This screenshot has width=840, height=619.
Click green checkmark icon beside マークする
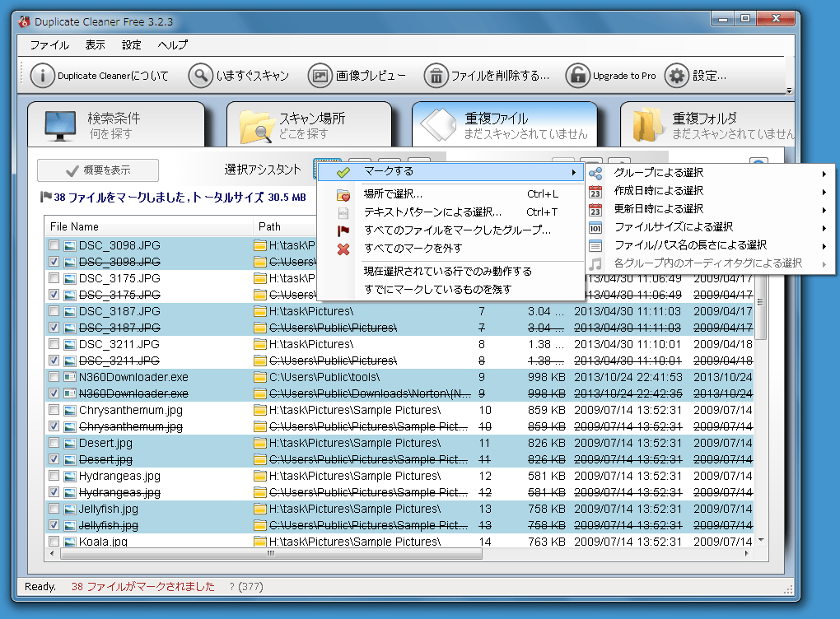[343, 172]
